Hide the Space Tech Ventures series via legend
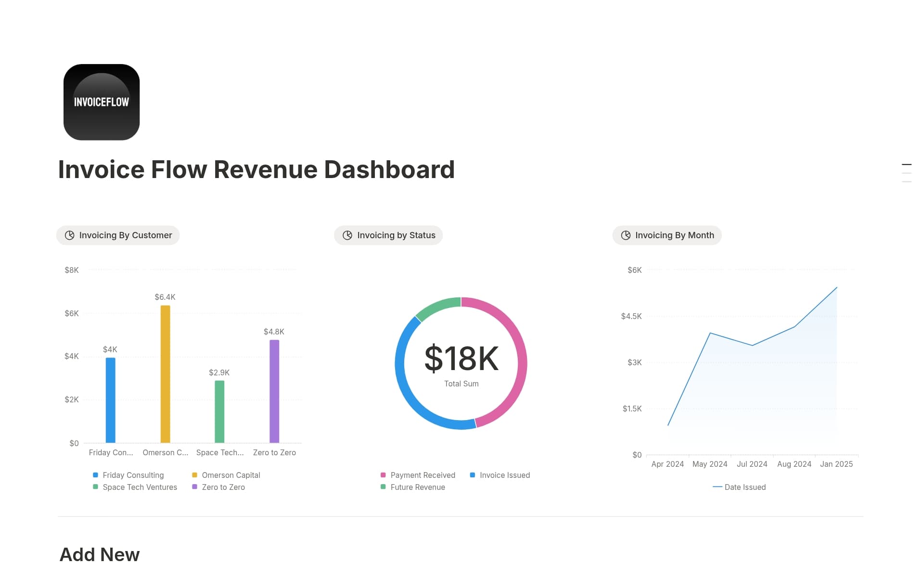The width and height of the screenshot is (924, 577). (135, 487)
